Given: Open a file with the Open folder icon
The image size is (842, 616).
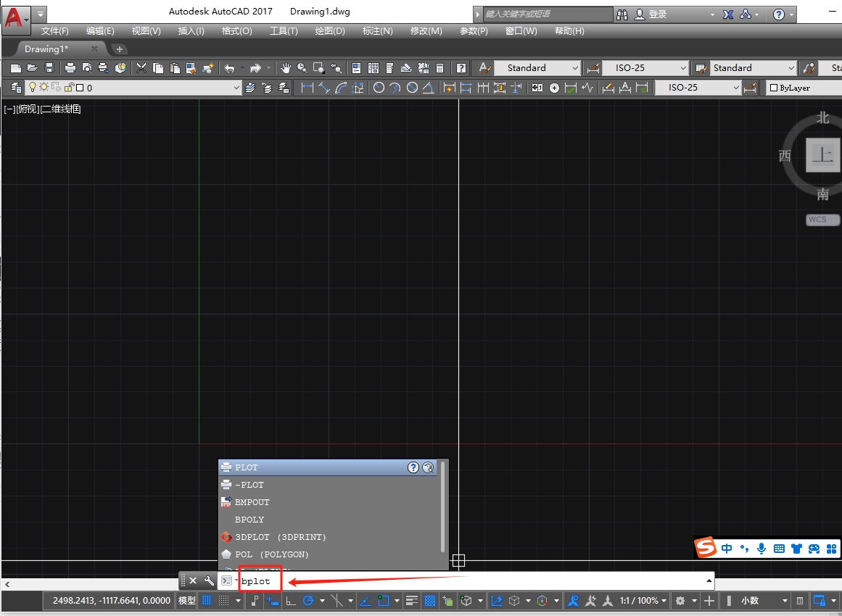Looking at the screenshot, I should click(x=32, y=68).
